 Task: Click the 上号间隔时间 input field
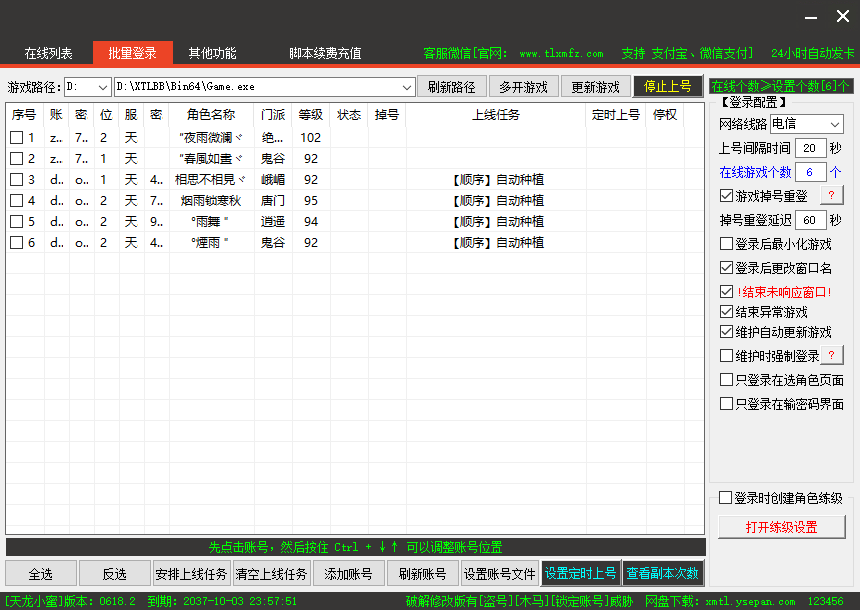810,148
